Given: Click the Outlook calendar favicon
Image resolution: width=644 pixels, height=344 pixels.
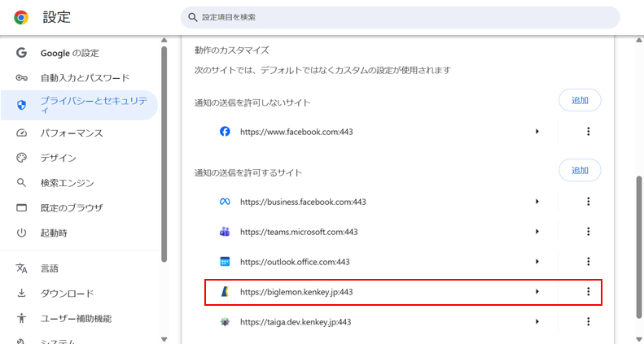Looking at the screenshot, I should 225,262.
